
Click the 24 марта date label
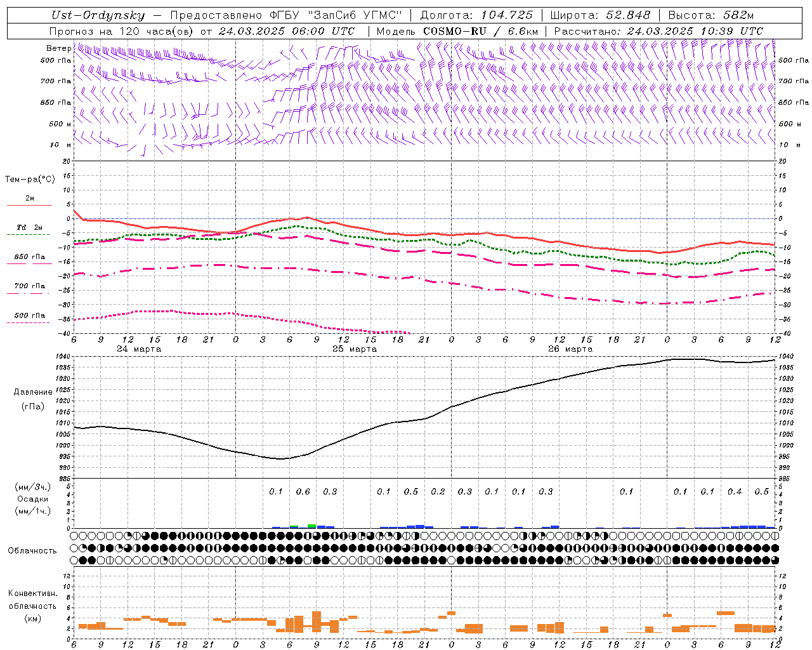tap(139, 349)
